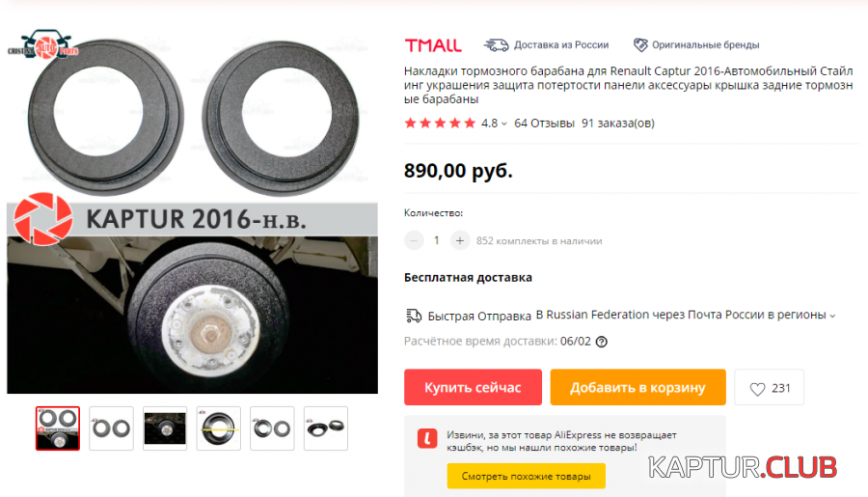Click the Оригинальные бренды tag icon

(x=640, y=45)
